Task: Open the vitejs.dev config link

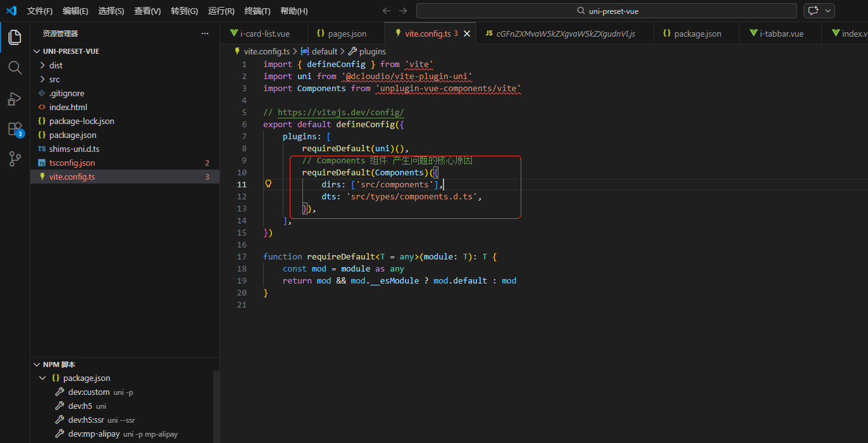Action: [x=340, y=113]
